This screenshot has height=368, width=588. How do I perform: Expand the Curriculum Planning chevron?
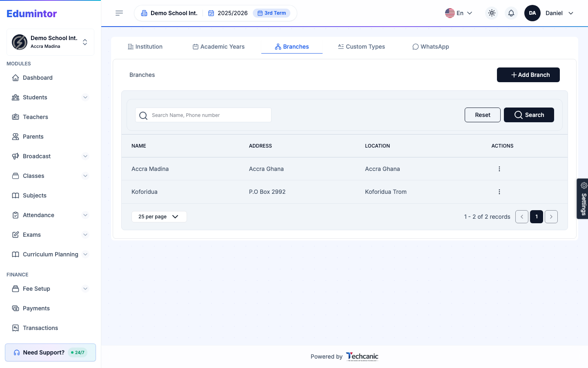85,254
